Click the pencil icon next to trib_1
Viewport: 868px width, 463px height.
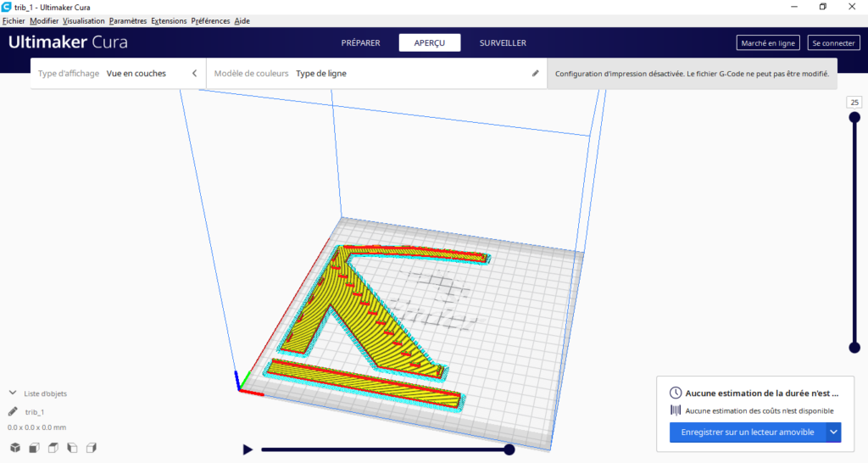click(13, 411)
